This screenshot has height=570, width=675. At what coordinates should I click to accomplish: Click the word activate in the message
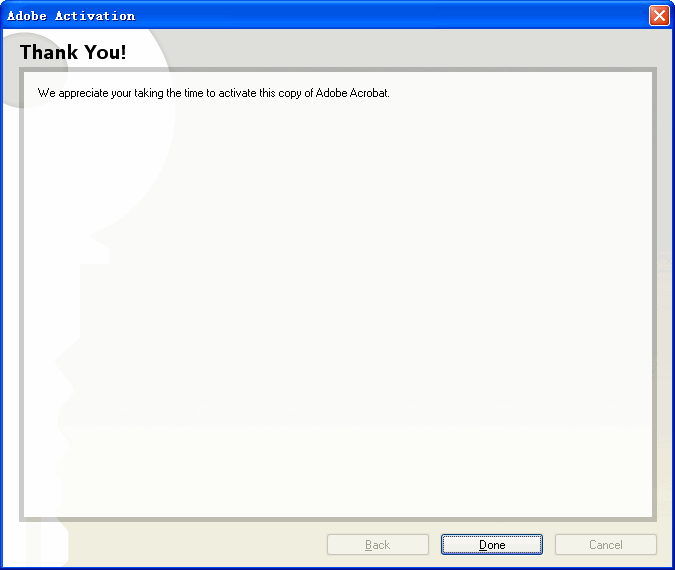(x=237, y=93)
